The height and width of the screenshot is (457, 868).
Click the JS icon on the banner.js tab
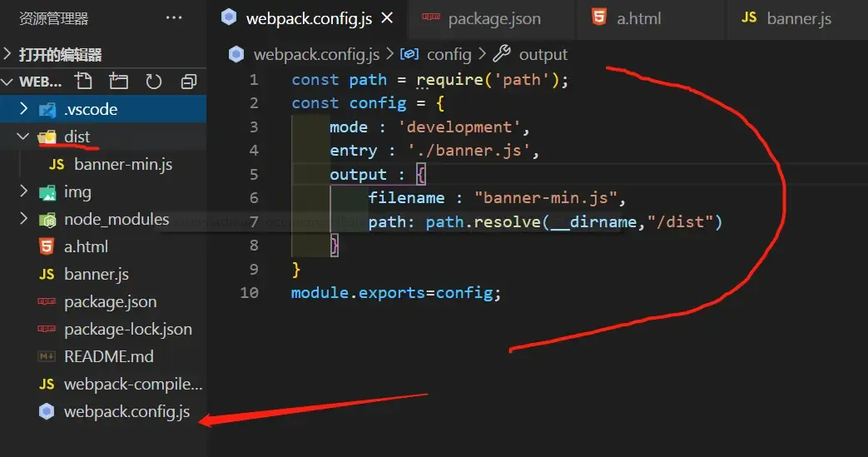749,17
